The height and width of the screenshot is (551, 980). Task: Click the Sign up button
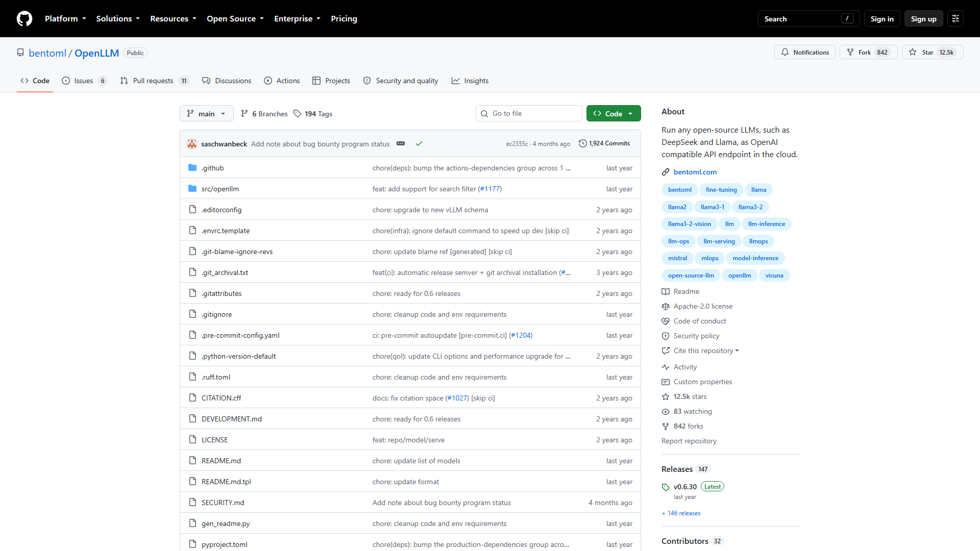pos(923,19)
